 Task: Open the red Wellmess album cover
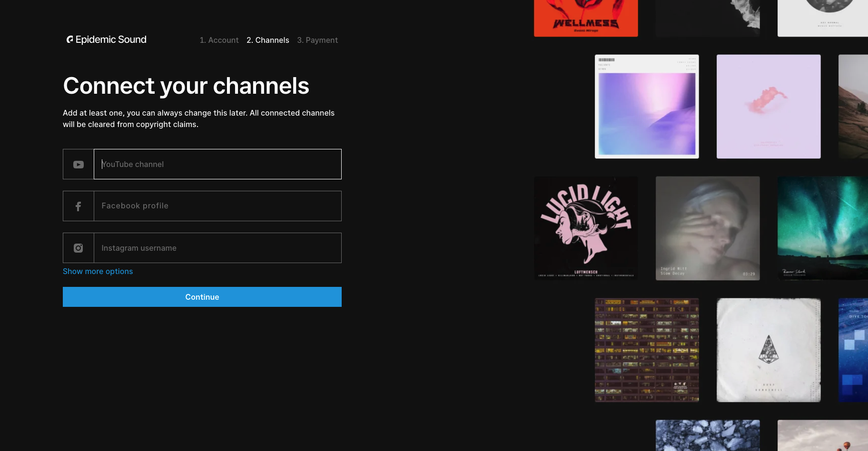(586, 18)
